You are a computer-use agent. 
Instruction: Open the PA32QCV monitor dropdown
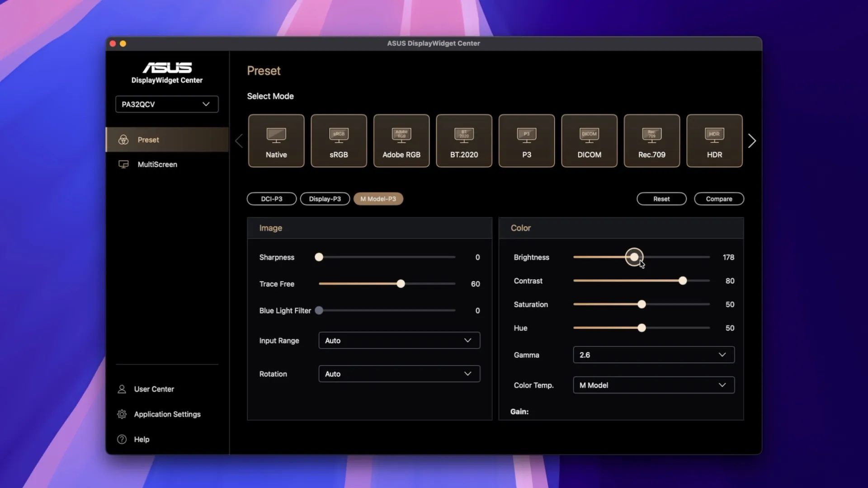pyautogui.click(x=167, y=104)
